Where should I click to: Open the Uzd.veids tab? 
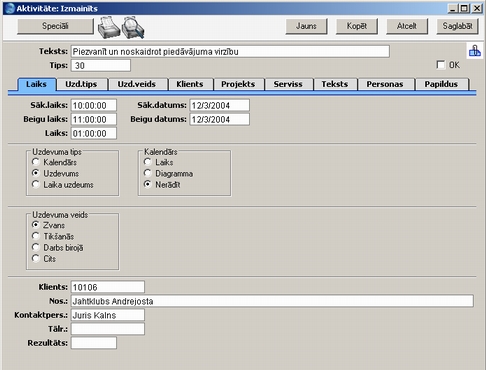pos(137,84)
